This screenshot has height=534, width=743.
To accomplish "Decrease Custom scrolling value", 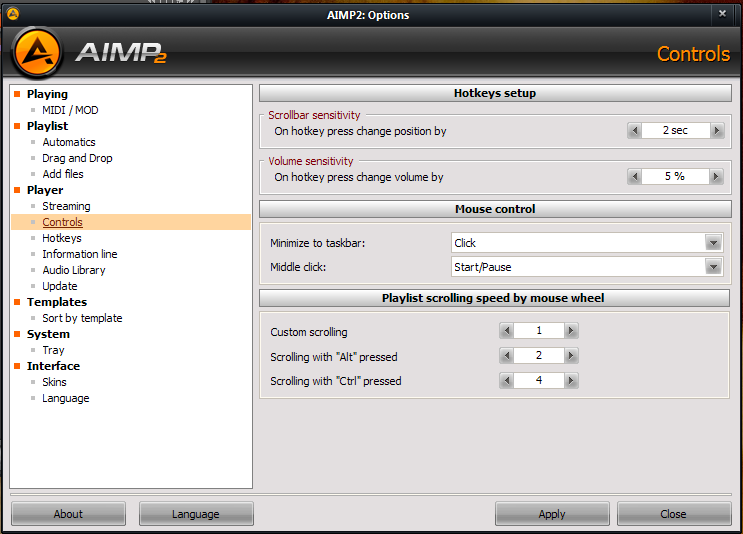I will tap(507, 331).
